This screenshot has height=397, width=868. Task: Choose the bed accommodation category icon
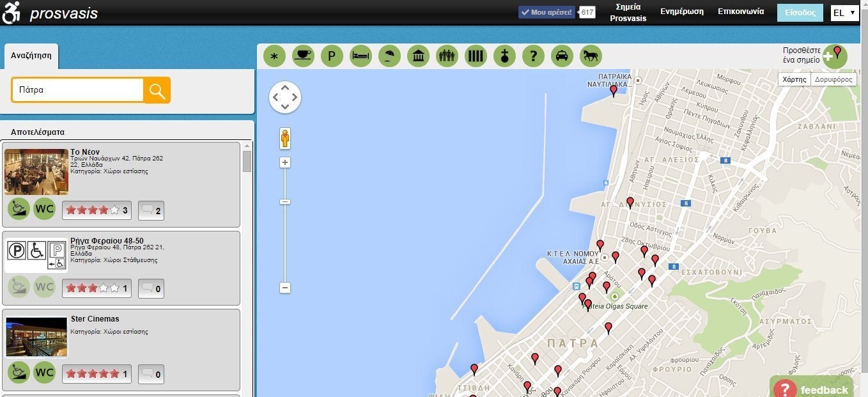click(360, 56)
